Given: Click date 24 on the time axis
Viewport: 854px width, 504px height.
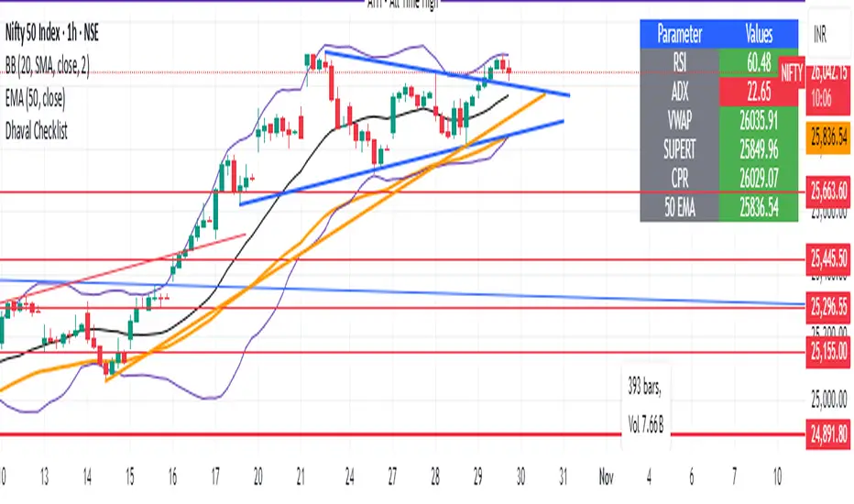Looking at the screenshot, I should (349, 477).
